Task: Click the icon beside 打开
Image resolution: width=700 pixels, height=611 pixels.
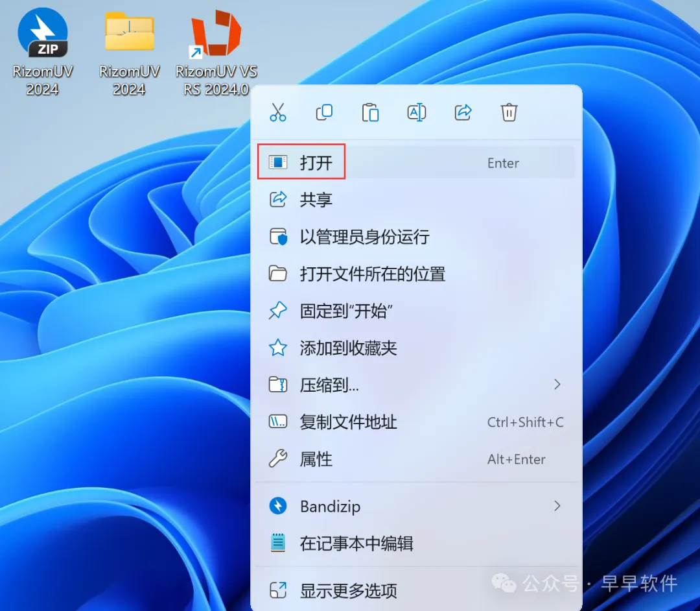Action: (x=277, y=162)
